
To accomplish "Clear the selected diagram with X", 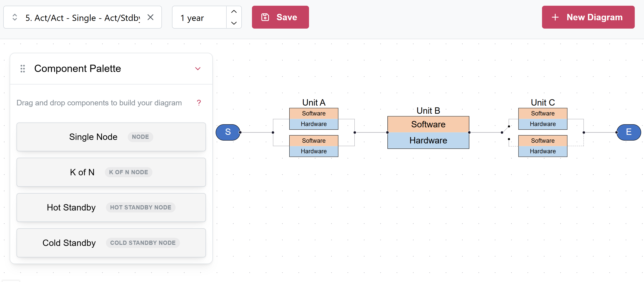I will pyautogui.click(x=150, y=17).
